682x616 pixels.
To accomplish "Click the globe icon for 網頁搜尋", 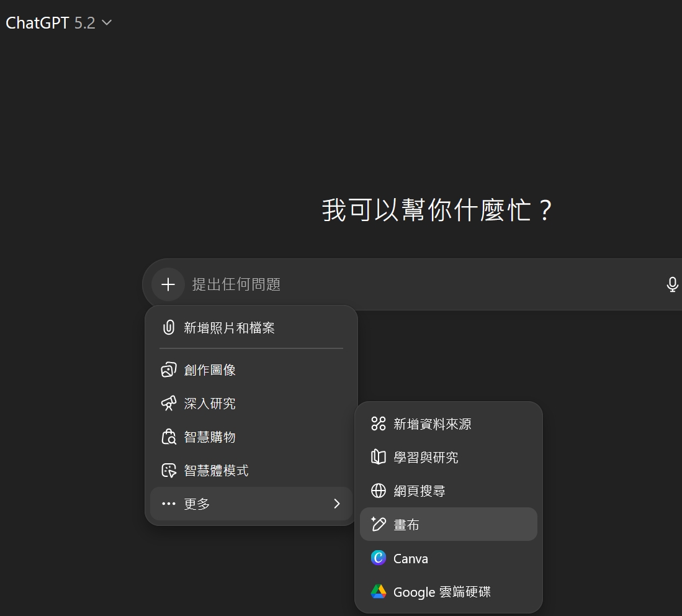I will click(x=379, y=491).
